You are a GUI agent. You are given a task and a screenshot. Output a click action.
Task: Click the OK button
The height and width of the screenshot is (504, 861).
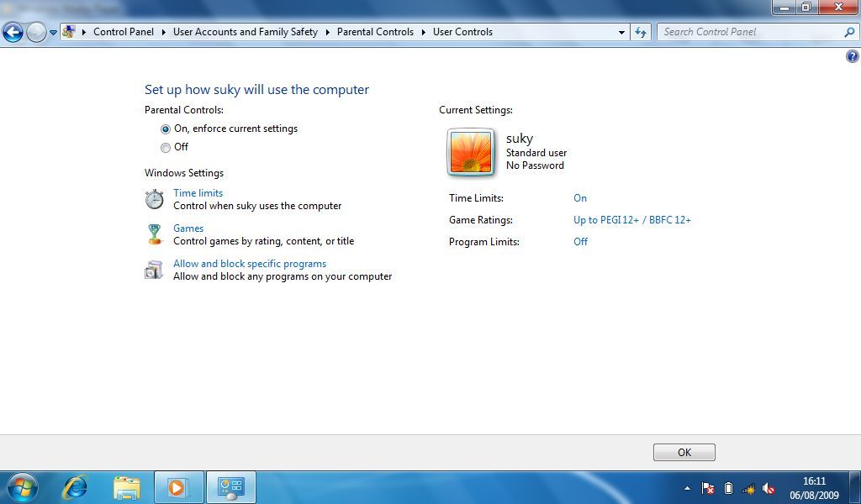click(684, 451)
